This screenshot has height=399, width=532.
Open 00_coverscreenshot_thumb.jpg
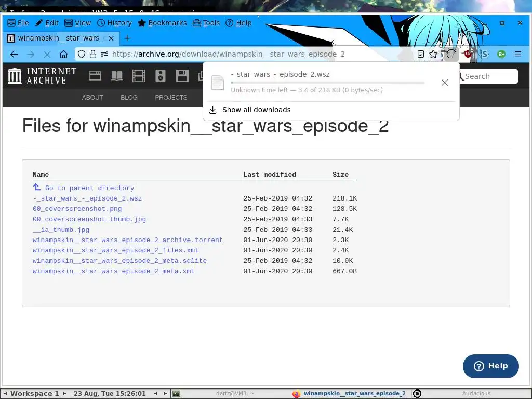pos(89,219)
